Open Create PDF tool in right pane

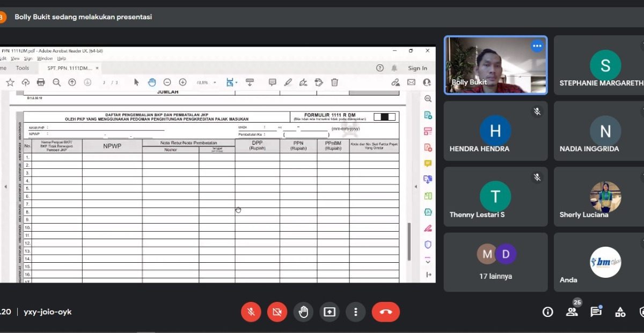point(428,147)
